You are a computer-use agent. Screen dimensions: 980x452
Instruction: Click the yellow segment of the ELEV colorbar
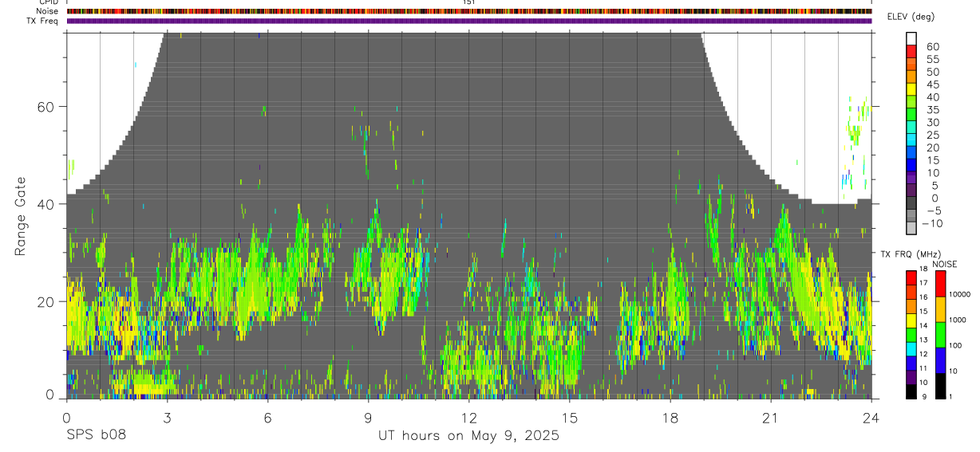[911, 89]
